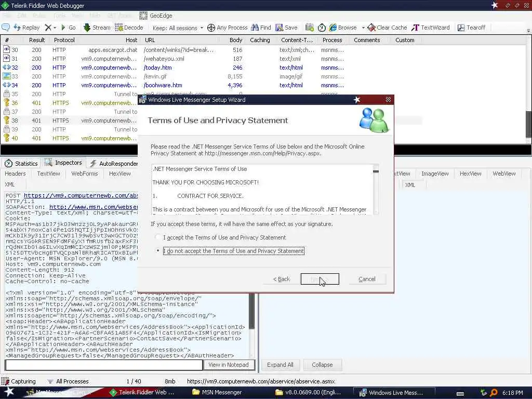Click the magnifier icon in the system tray
The width and height of the screenshot is (532, 399).
coord(494,393)
